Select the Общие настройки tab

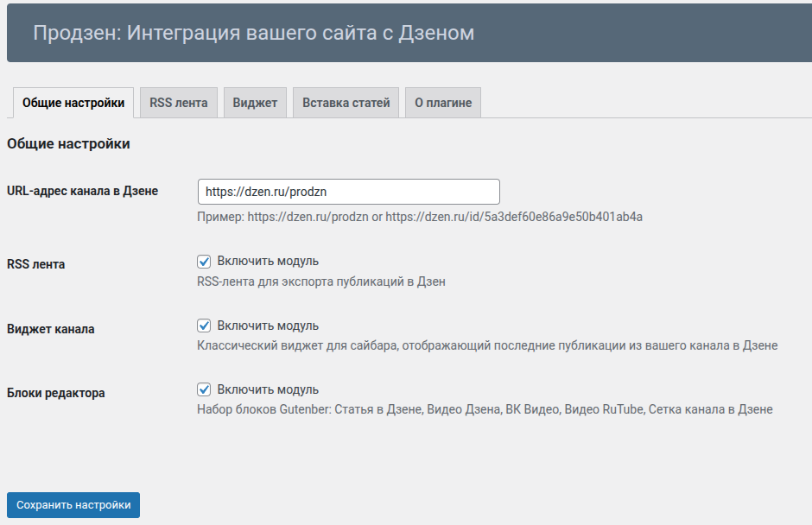[x=73, y=103]
